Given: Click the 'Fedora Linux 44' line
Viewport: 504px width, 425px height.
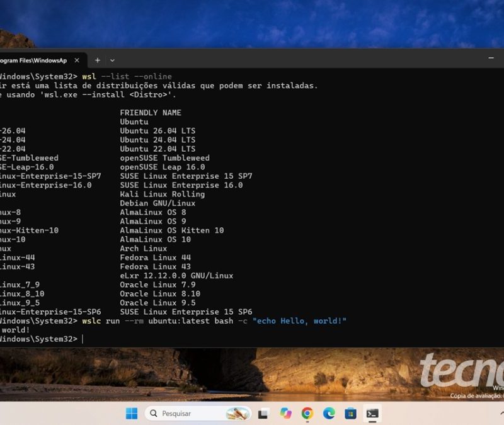Looking at the screenshot, I should coord(155,258).
